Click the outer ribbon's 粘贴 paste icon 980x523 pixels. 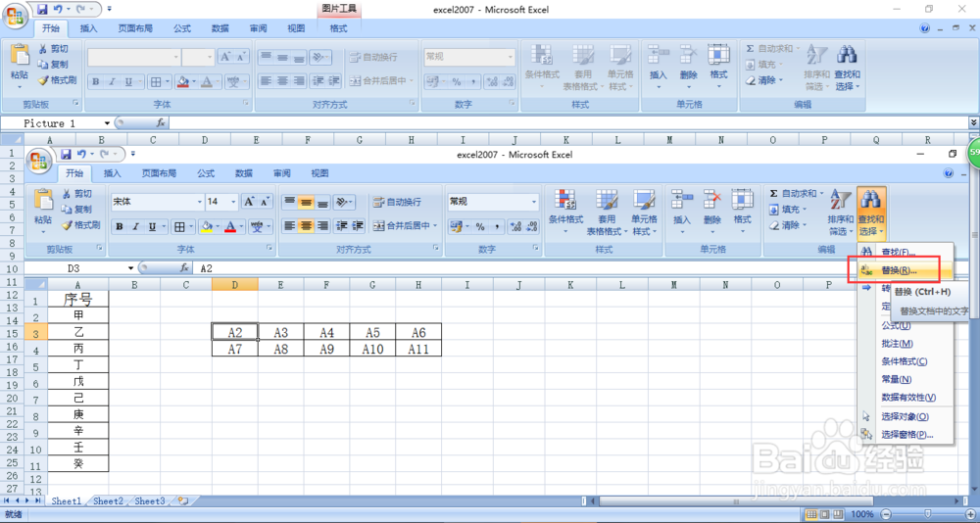[x=20, y=56]
